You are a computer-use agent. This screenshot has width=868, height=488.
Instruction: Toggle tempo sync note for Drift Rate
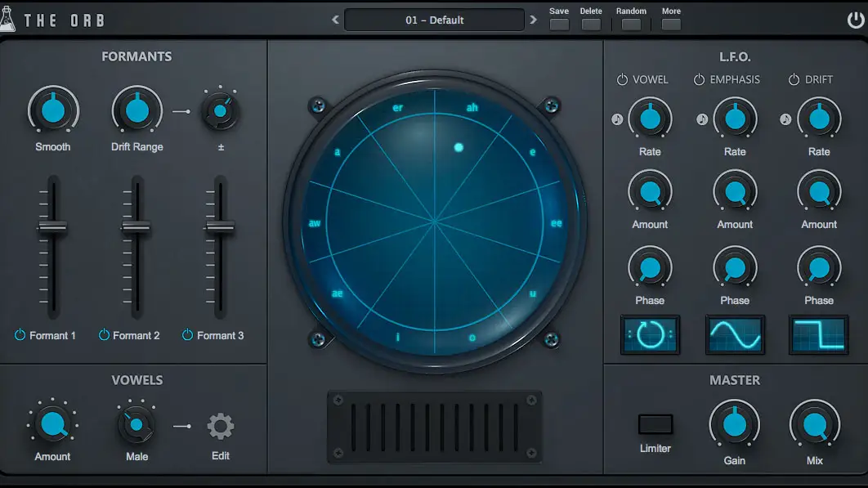coord(785,119)
